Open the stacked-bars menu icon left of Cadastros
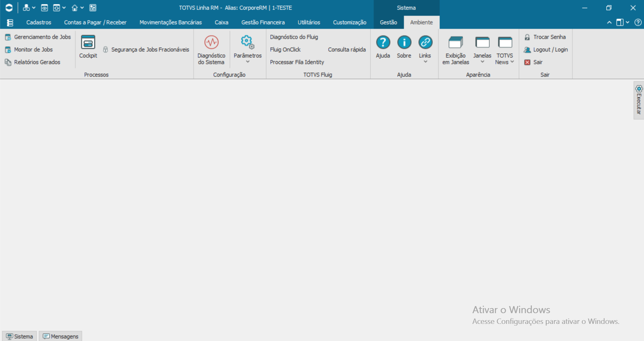Viewport: 644px width, 341px height. (x=10, y=22)
